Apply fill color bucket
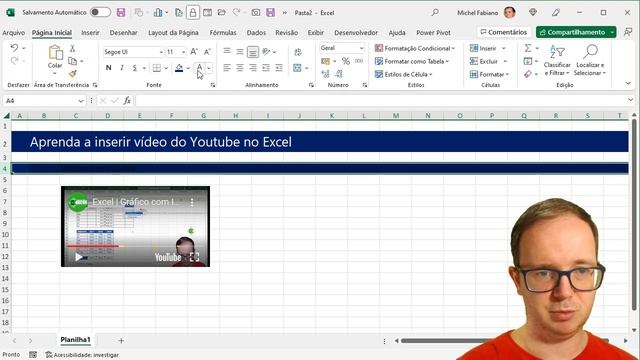 tap(179, 68)
